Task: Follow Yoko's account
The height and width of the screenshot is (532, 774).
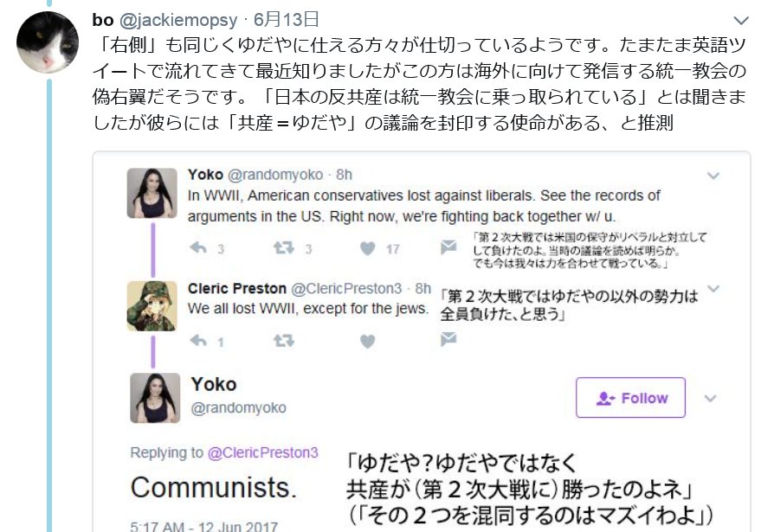Action: 630,398
